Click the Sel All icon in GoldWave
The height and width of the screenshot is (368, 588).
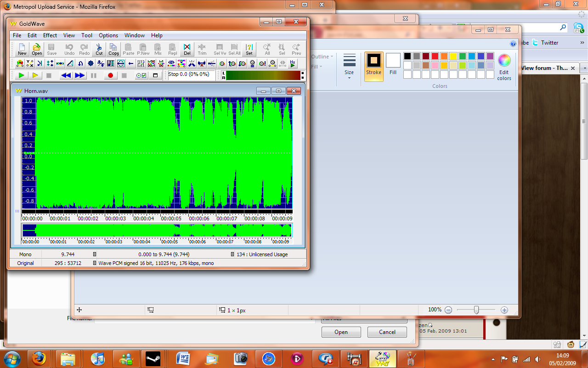[x=234, y=49]
